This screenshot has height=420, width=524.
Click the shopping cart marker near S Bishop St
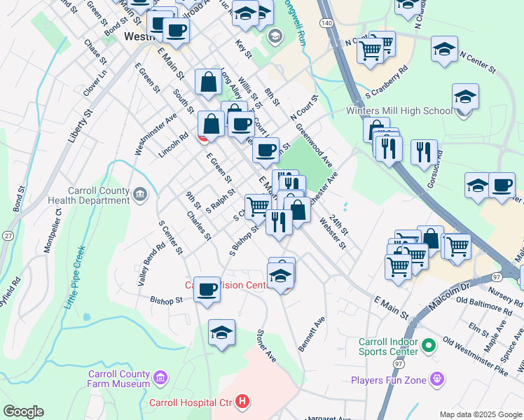(258, 206)
